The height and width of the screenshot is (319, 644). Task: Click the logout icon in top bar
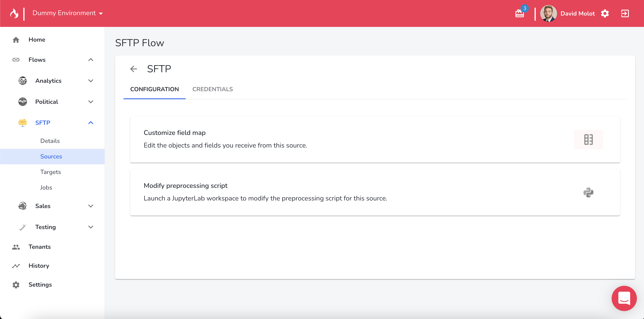[625, 13]
